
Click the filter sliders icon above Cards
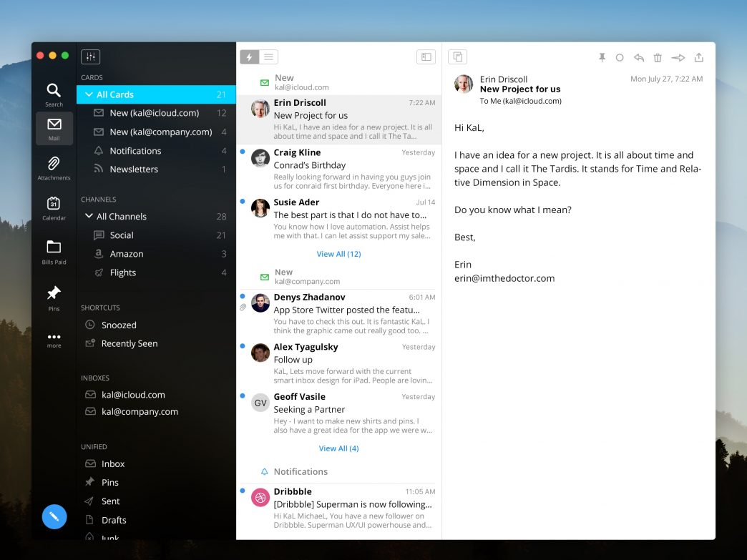(x=91, y=57)
